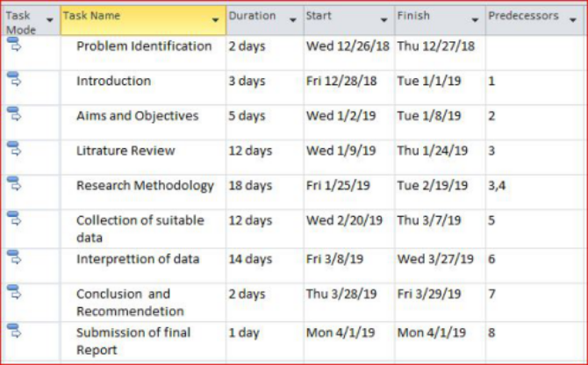Viewport: 588px width, 365px height.
Task: Select the predecessors cell showing 3,4
Action: point(536,192)
